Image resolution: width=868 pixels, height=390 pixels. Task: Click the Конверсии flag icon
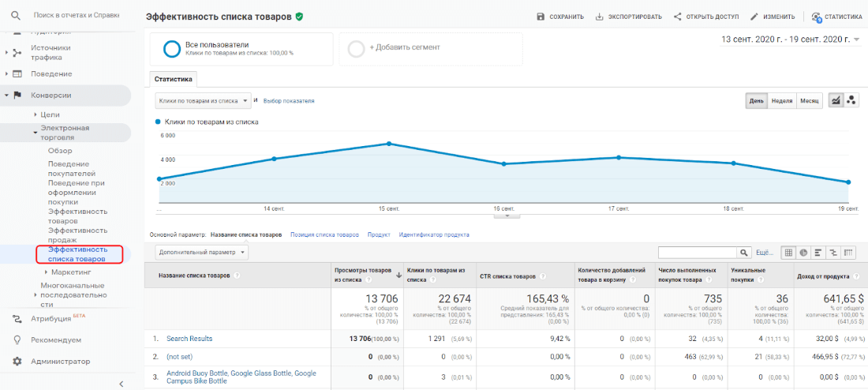tap(17, 96)
